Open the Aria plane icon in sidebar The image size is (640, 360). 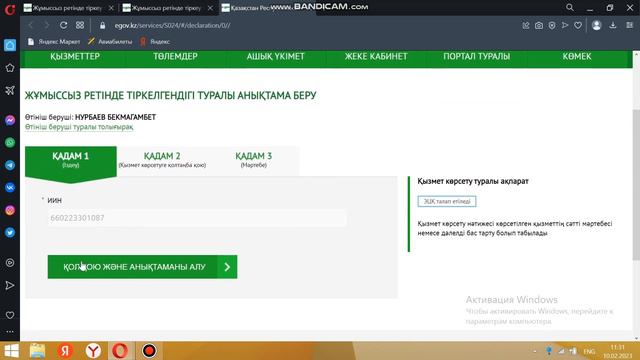coord(10,90)
